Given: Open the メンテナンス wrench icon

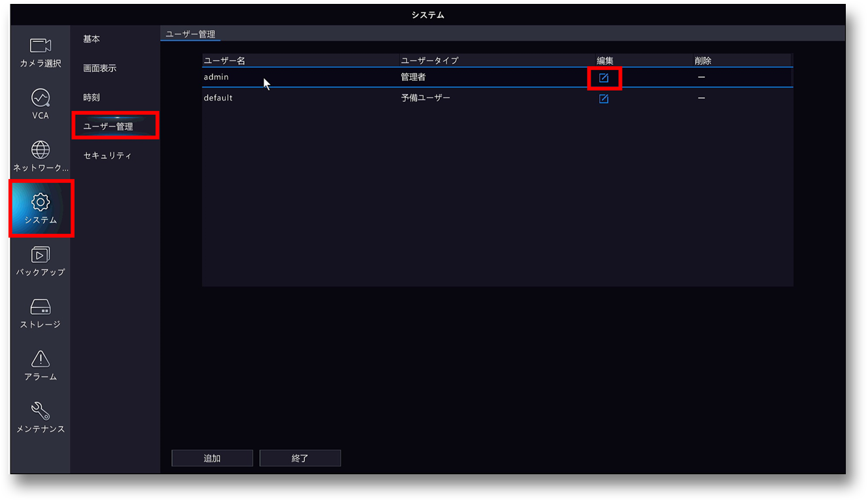Looking at the screenshot, I should pos(40,410).
